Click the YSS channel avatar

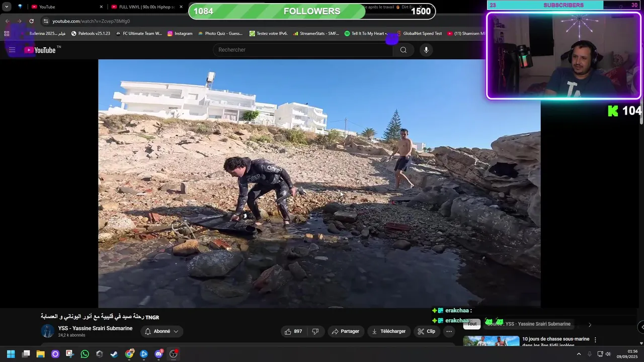47,331
